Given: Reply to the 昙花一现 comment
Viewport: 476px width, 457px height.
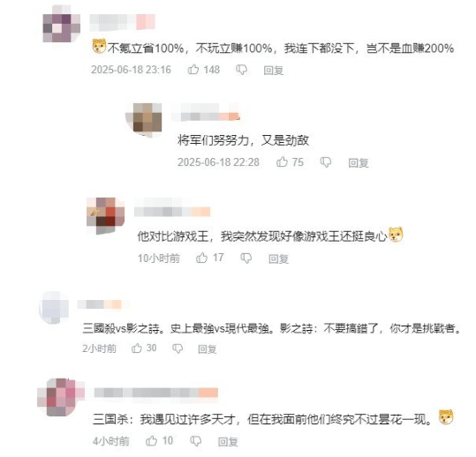Looking at the screenshot, I should click(228, 441).
